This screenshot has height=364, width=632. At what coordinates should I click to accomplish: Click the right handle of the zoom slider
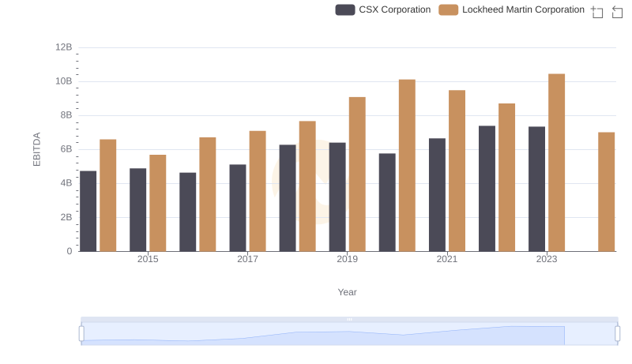point(618,334)
